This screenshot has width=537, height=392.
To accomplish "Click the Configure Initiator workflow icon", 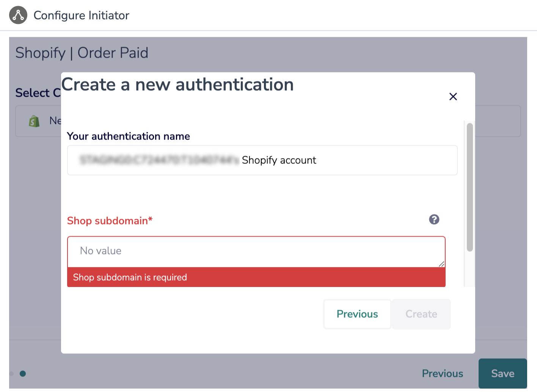I will click(x=18, y=15).
